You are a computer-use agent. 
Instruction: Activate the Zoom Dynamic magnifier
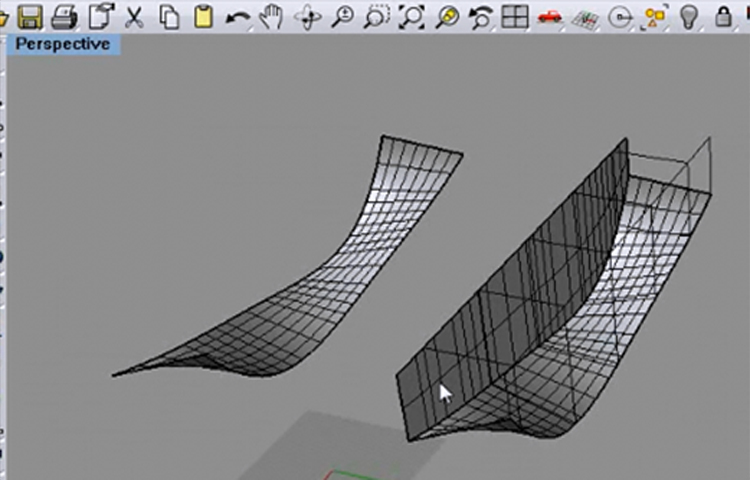pyautogui.click(x=342, y=16)
